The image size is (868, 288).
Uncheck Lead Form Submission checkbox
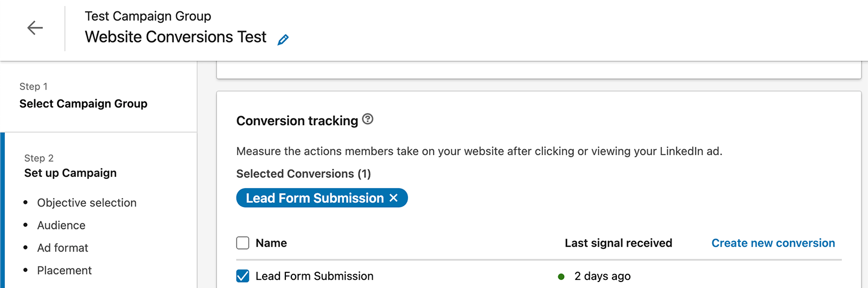tap(243, 276)
